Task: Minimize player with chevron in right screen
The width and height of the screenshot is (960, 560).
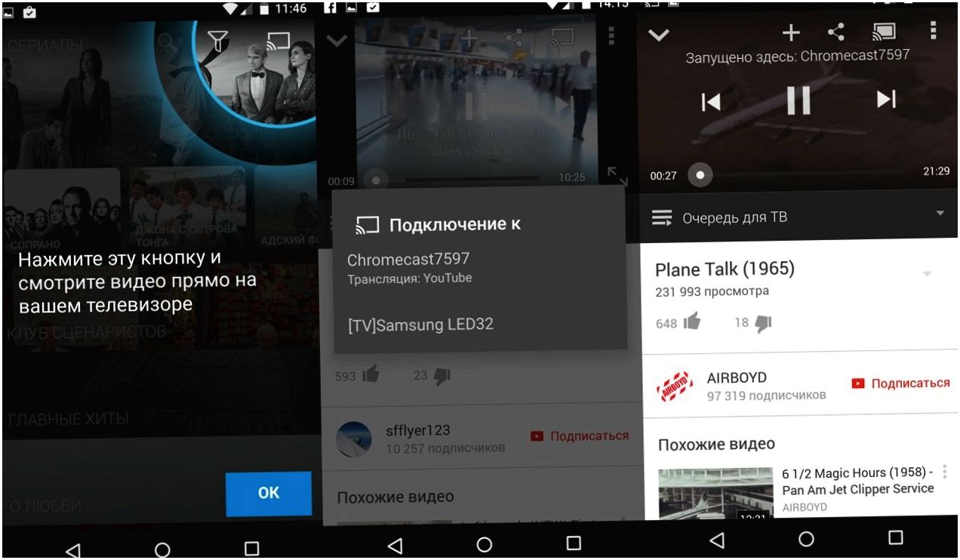Action: [x=659, y=35]
